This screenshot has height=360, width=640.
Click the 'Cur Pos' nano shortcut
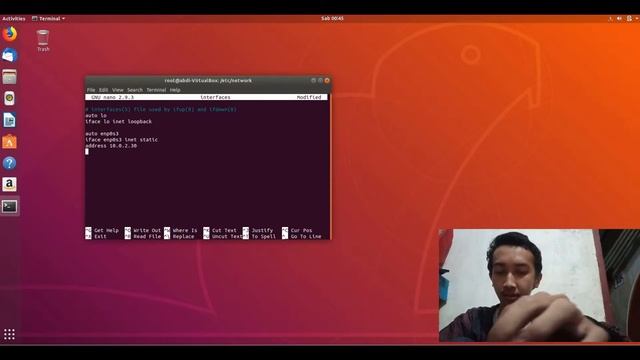(297, 231)
